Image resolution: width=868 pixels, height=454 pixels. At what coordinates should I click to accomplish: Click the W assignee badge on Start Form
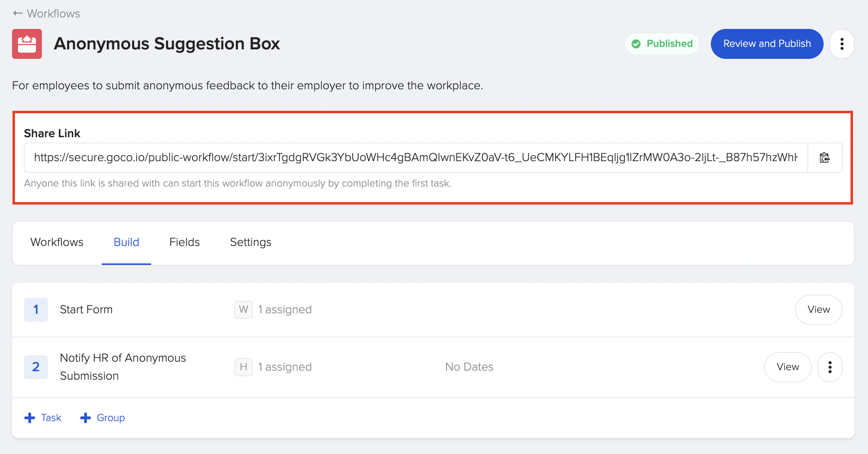[243, 310]
